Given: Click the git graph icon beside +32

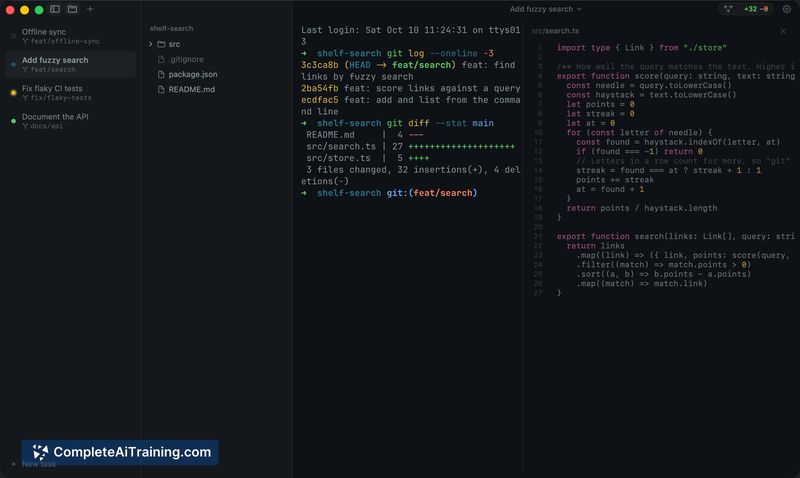Looking at the screenshot, I should click(x=728, y=9).
